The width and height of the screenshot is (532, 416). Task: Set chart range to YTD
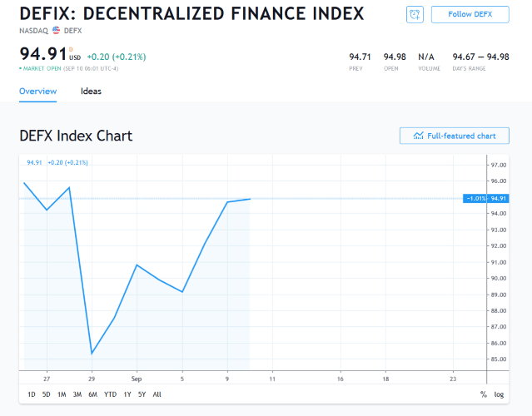tap(110, 394)
